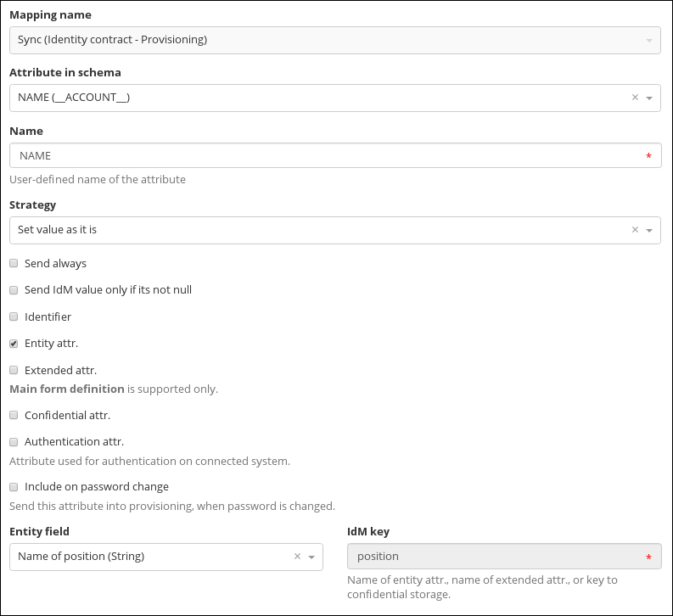Open the Mapping name dropdown arrow
This screenshot has height=616, width=673.
649,41
